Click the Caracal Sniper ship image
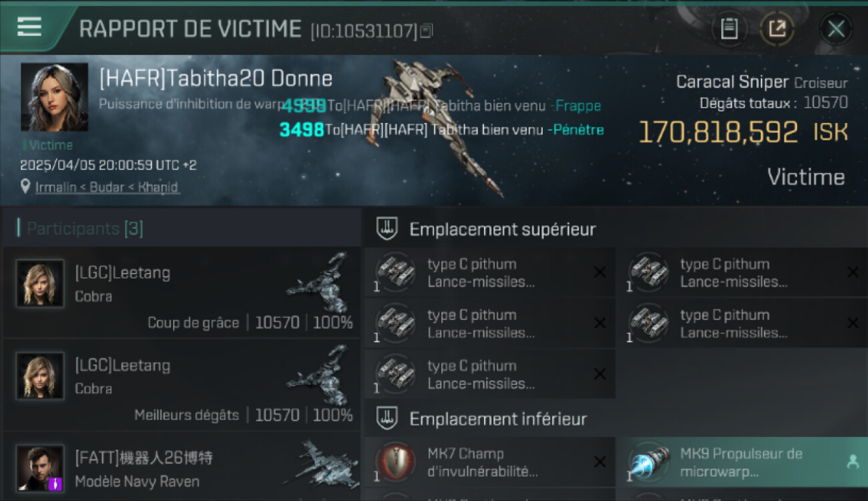868x501 pixels. tap(441, 127)
